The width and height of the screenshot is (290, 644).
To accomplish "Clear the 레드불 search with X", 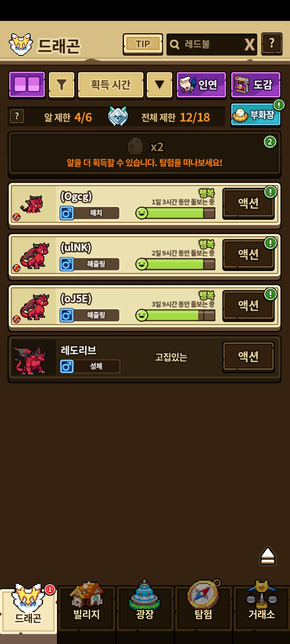I will [250, 45].
